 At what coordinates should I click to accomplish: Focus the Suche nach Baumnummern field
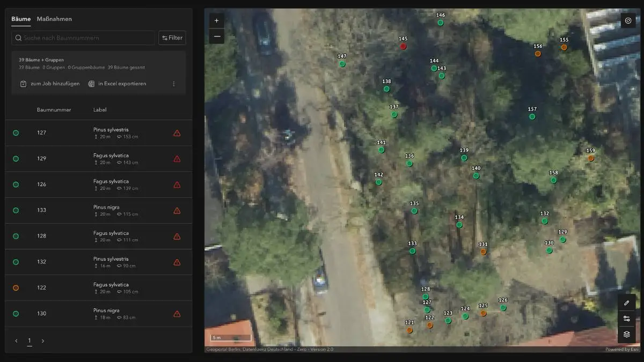pos(83,38)
